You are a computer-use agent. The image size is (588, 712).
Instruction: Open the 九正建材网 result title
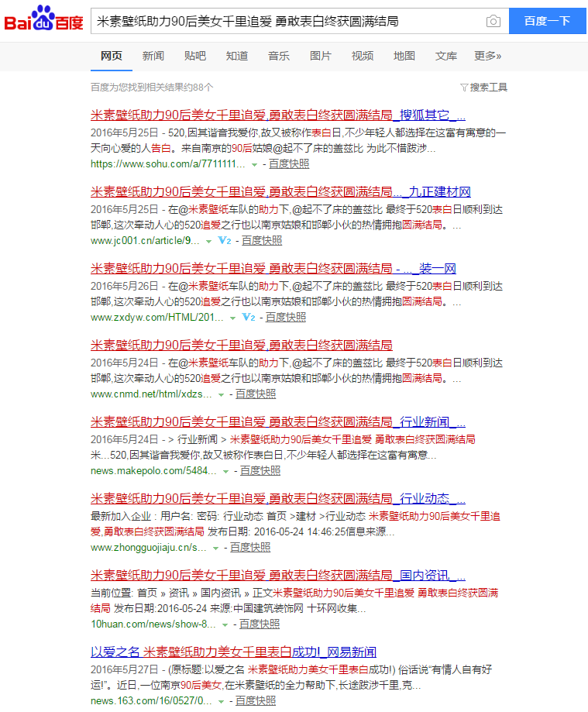coord(280,191)
